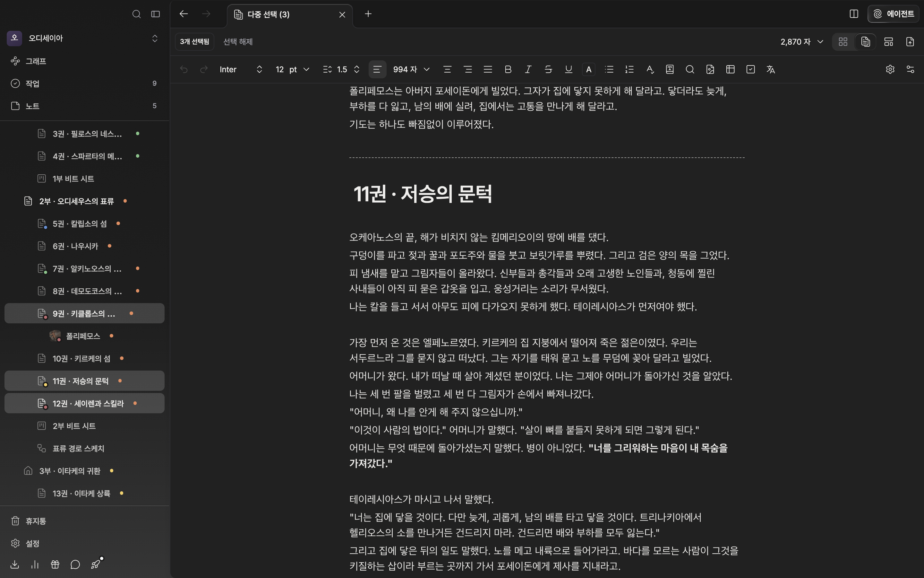Open the 폴리페모스 character thumbnail
The height and width of the screenshot is (578, 924).
[x=56, y=336]
